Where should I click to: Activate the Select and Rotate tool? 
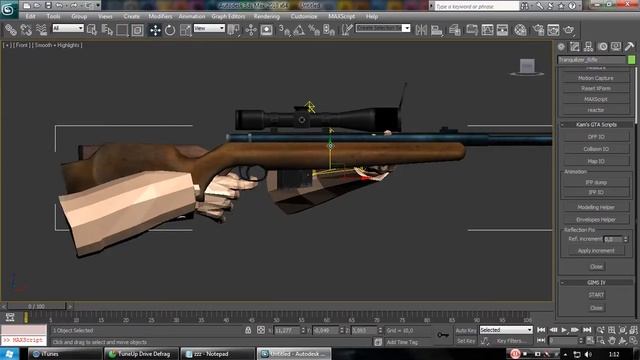pos(170,30)
